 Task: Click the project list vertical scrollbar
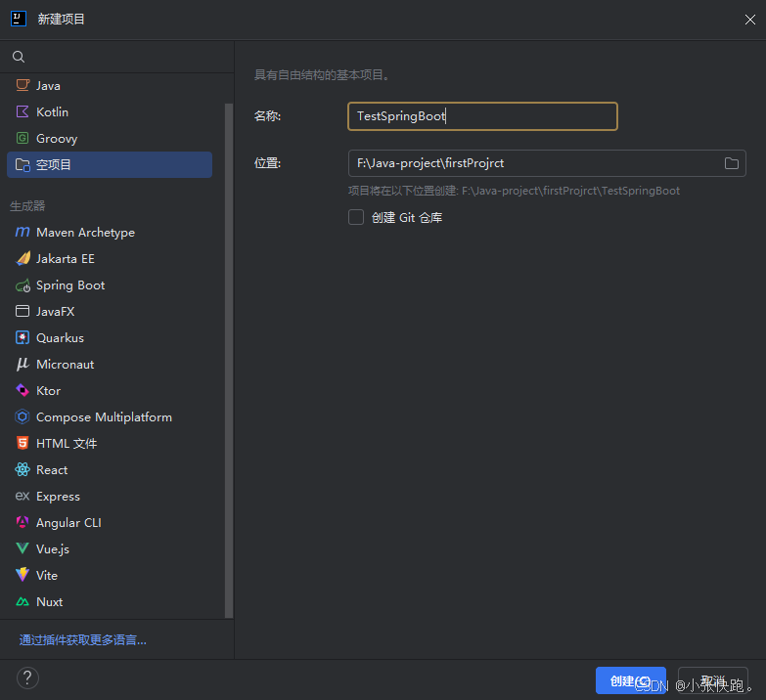click(x=229, y=360)
